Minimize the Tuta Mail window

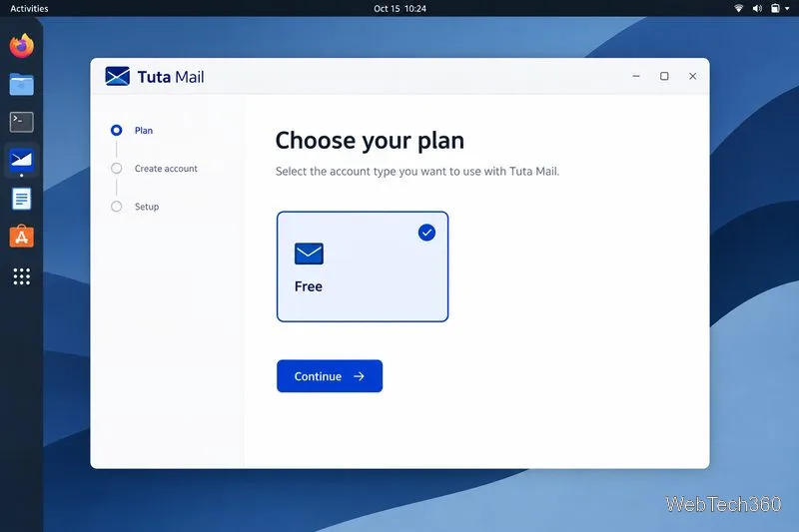tap(636, 76)
